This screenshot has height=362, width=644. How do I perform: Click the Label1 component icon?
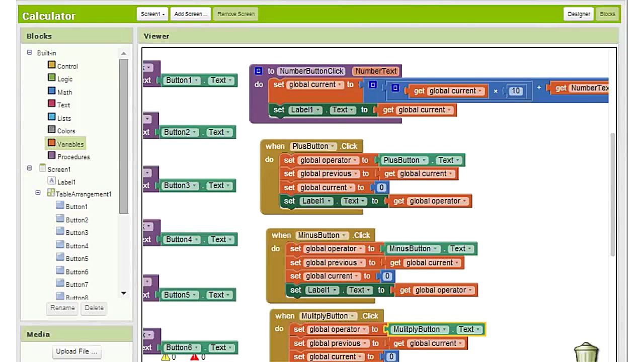tap(51, 181)
